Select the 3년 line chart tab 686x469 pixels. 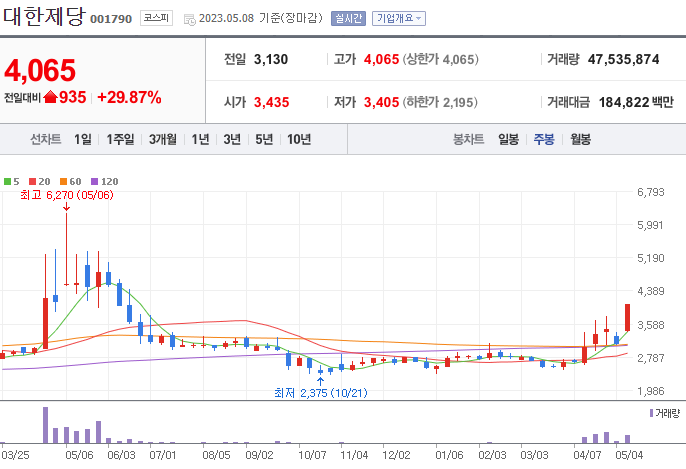232,139
